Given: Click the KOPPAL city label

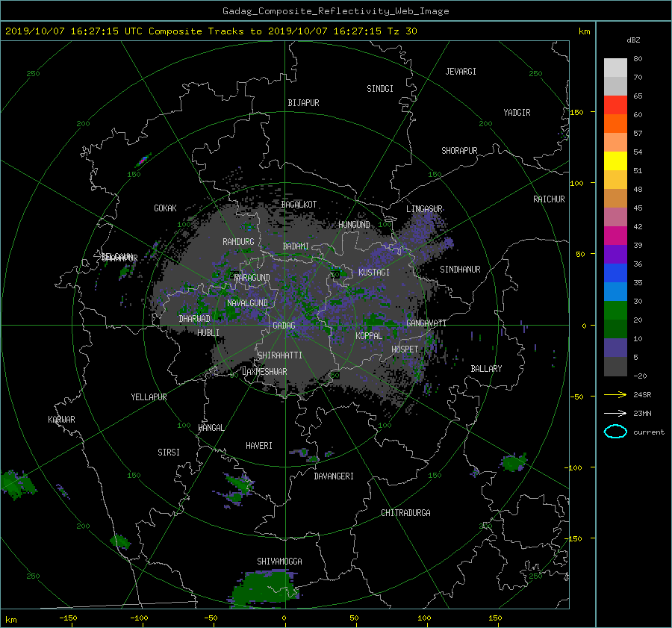Looking at the screenshot, I should pos(369,336).
